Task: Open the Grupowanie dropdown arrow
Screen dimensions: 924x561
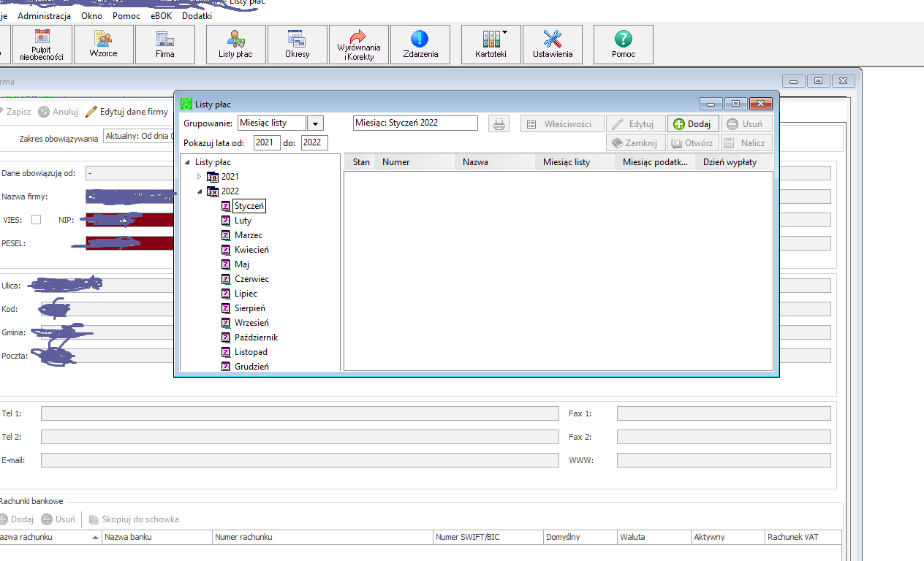Action: tap(315, 123)
